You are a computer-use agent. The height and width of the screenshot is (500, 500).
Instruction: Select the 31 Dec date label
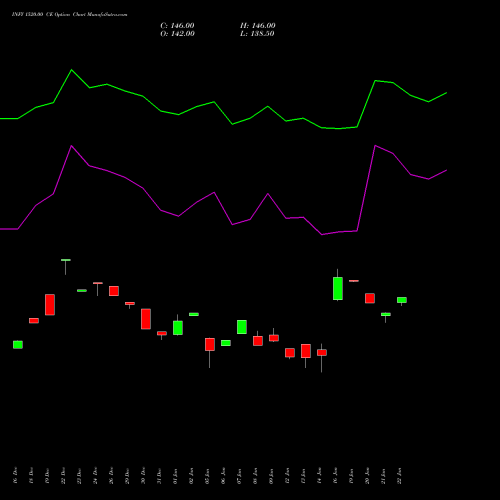pos(159,476)
